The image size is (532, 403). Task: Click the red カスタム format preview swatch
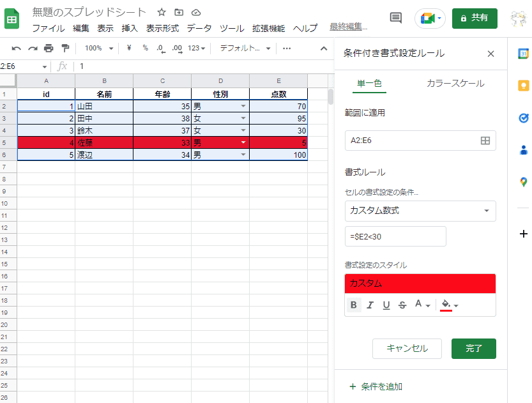[x=420, y=283]
